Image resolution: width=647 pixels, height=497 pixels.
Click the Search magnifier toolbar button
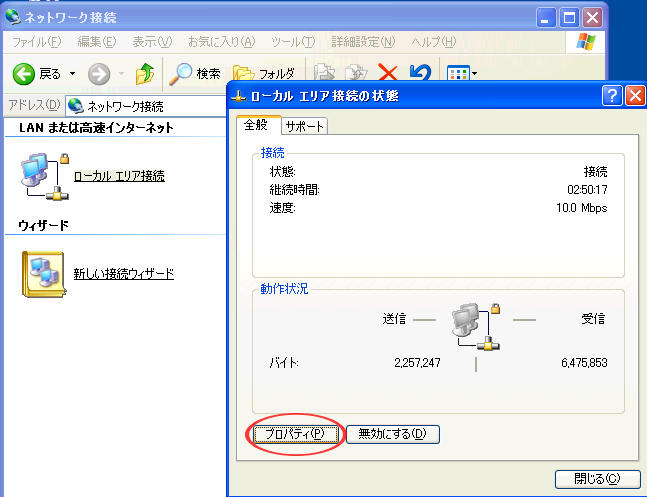point(194,74)
